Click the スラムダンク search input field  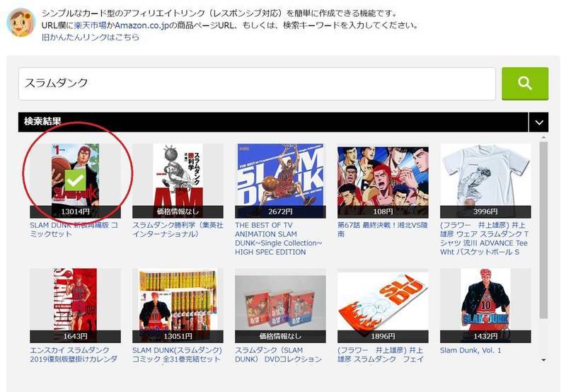click(x=257, y=83)
